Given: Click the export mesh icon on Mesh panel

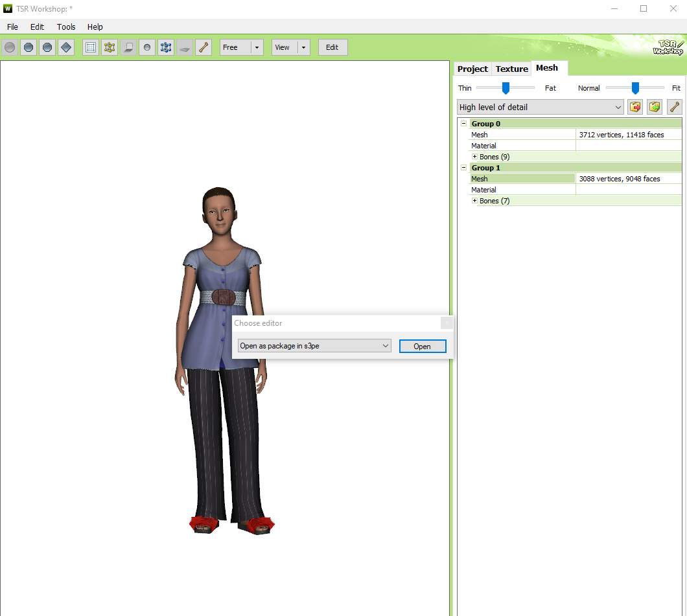Looking at the screenshot, I should [635, 106].
